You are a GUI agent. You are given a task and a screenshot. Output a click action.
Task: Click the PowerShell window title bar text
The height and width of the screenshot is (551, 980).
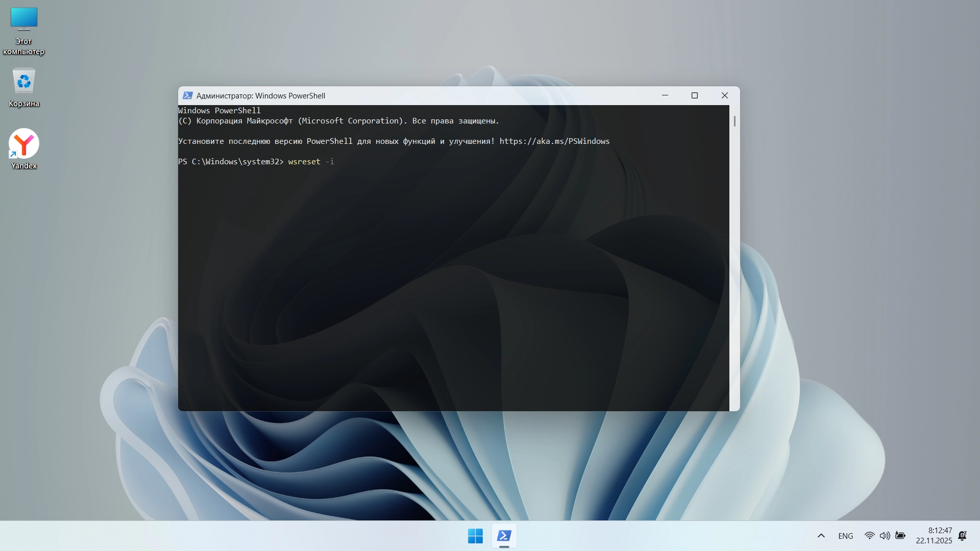click(260, 95)
